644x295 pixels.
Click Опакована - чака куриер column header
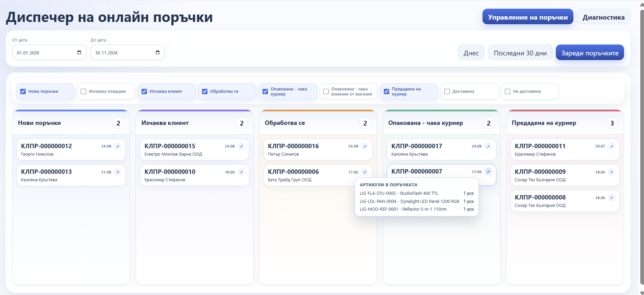tap(426, 123)
